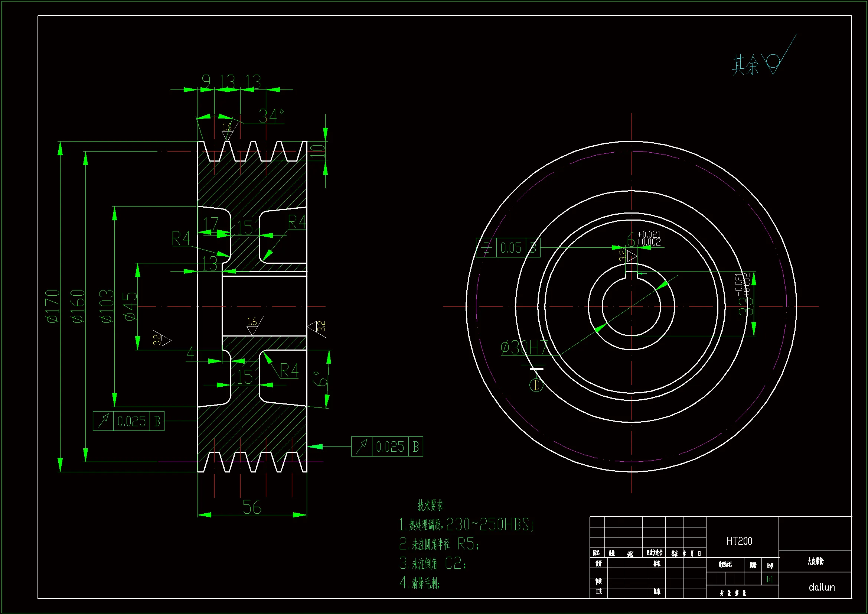This screenshot has height=614, width=868.
Task: Click the 1.6 roughness symbol in the bore
Action: pos(252,325)
